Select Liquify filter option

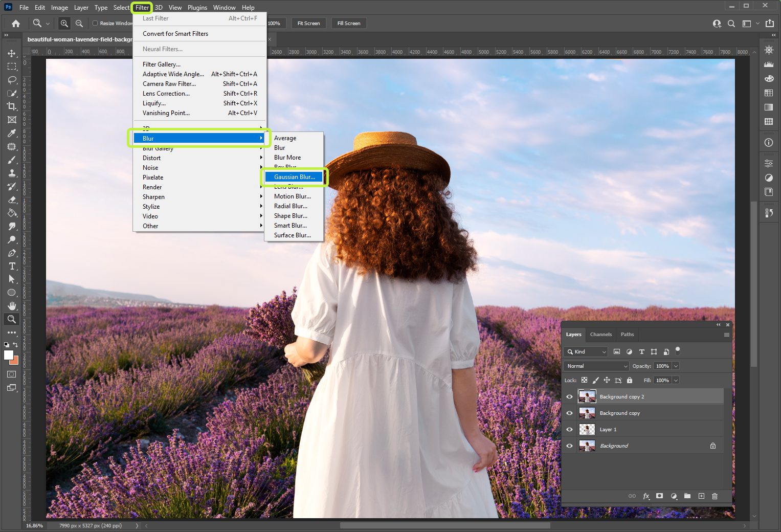tap(199, 103)
